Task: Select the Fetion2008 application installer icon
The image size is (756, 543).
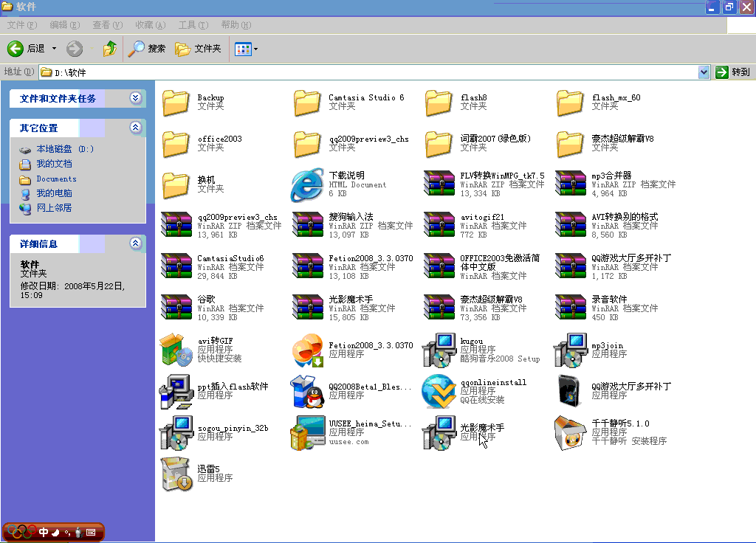Action: tap(307, 350)
